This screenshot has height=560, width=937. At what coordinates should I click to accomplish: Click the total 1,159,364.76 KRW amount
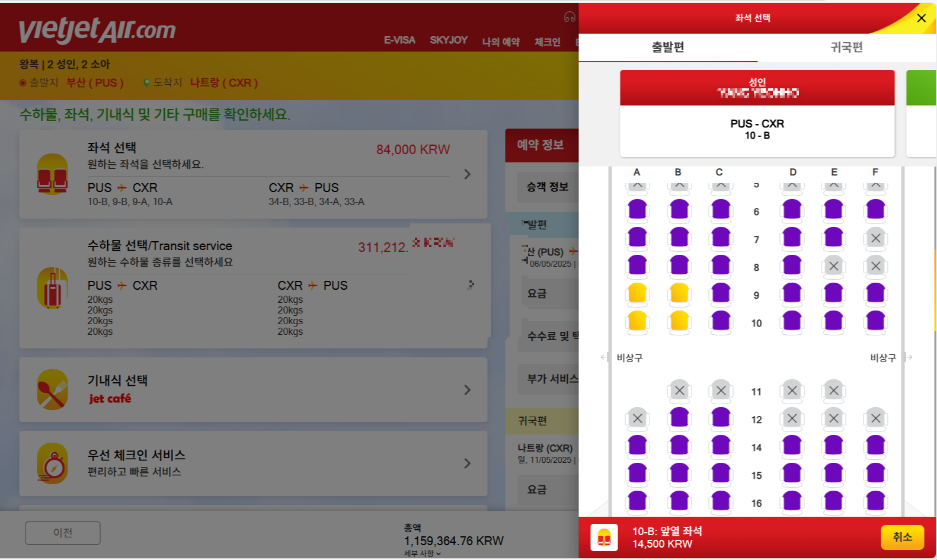coord(454,540)
